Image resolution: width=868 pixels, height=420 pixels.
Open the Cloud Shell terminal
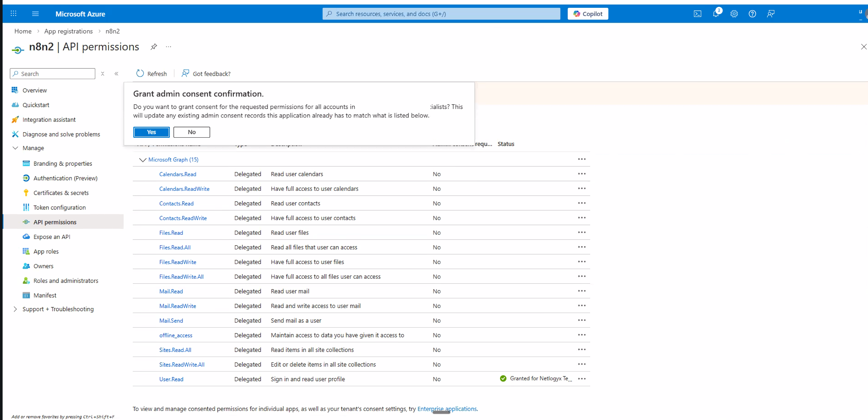point(698,14)
